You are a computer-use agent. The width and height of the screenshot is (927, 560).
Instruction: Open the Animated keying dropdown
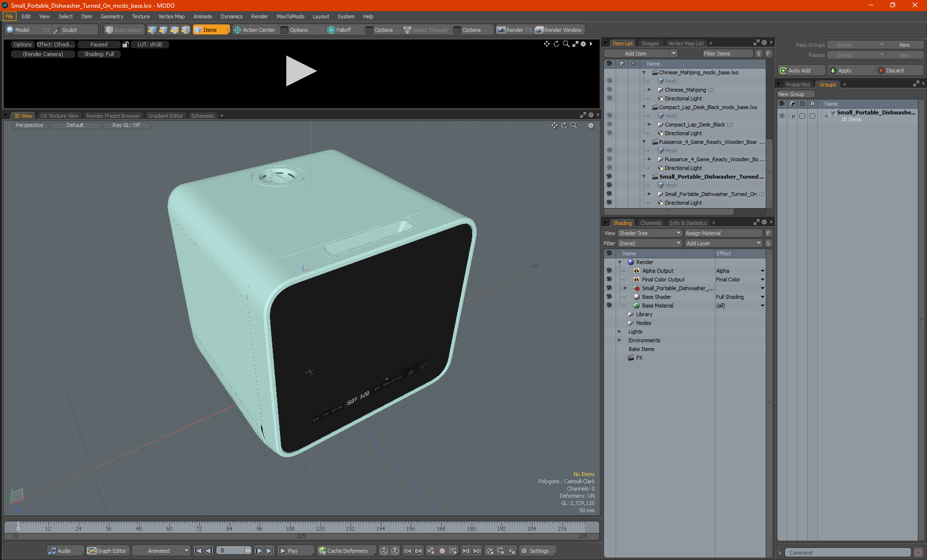pos(162,551)
